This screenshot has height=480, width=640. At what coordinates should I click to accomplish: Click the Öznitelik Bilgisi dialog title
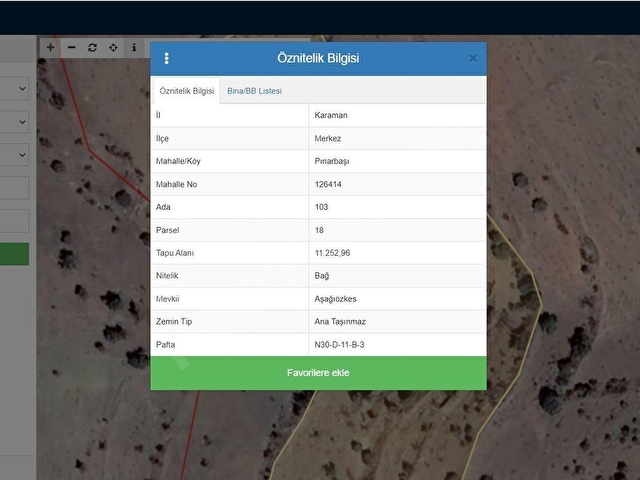coord(318,58)
